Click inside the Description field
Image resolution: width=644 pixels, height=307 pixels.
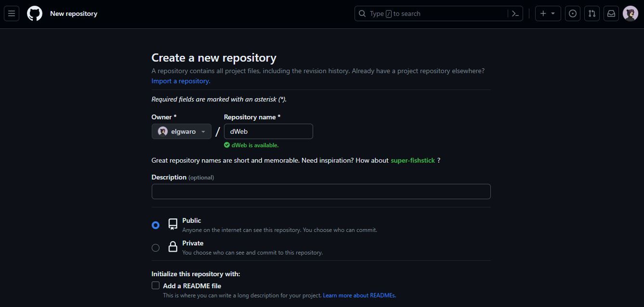[321, 191]
